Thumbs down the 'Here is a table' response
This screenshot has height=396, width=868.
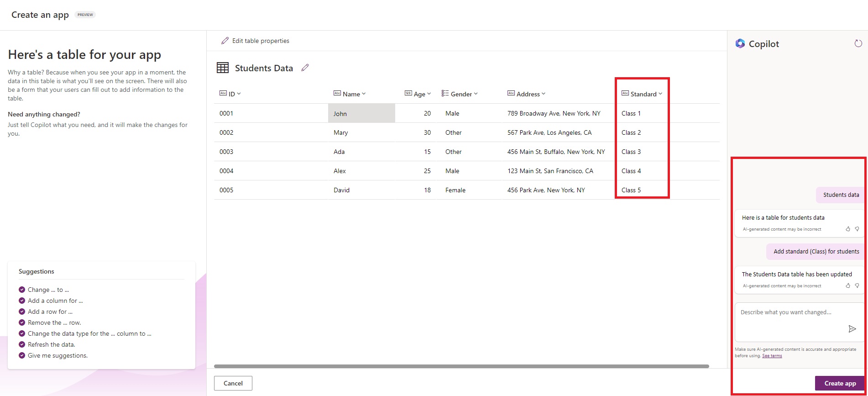pyautogui.click(x=857, y=229)
